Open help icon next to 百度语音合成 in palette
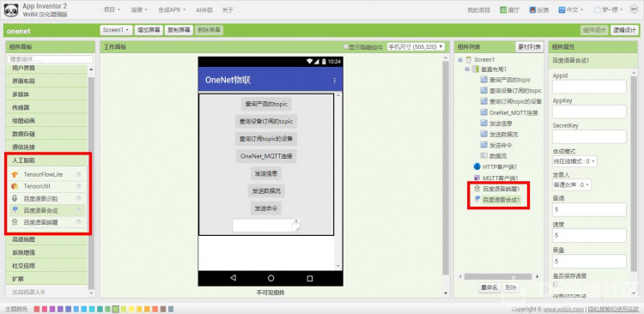The width and height of the screenshot is (644, 314). click(x=78, y=210)
